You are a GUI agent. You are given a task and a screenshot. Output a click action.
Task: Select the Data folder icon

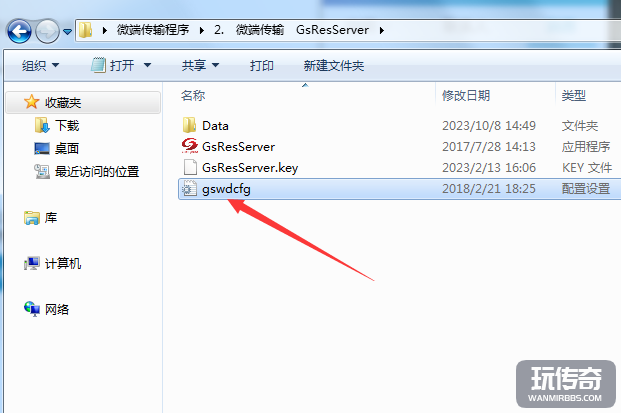tap(189, 125)
